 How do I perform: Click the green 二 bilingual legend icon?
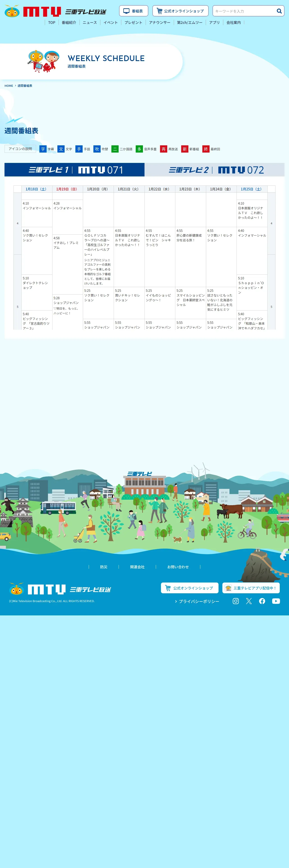tap(115, 149)
